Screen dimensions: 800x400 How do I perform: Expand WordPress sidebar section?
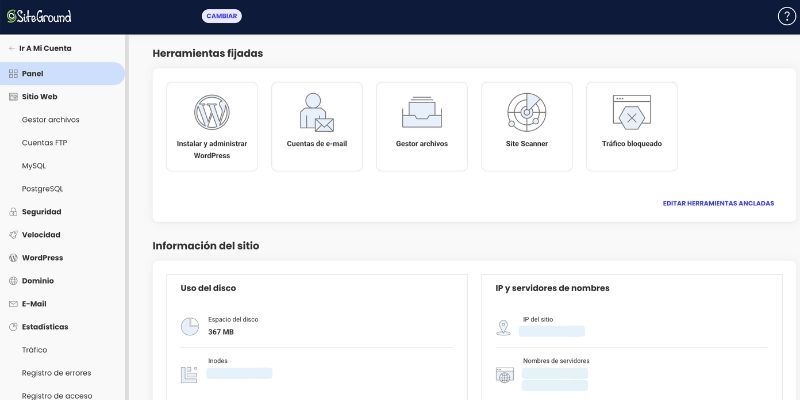click(42, 258)
